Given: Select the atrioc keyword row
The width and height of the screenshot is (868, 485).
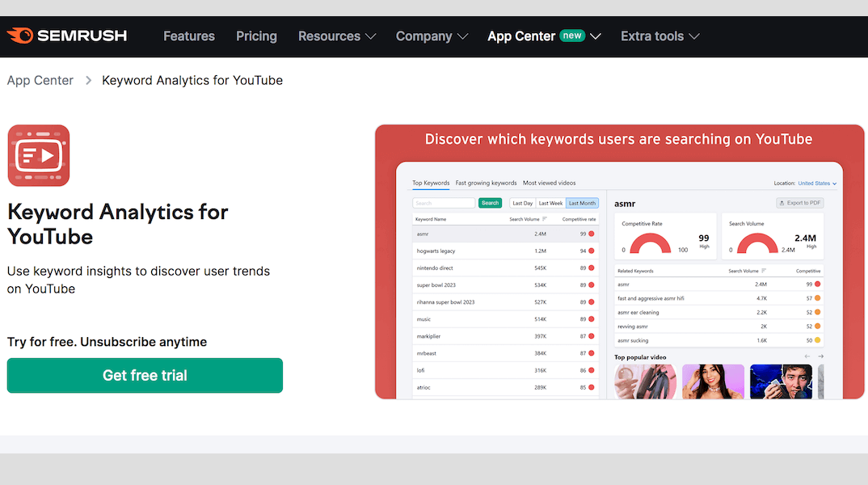Looking at the screenshot, I should pyautogui.click(x=505, y=387).
